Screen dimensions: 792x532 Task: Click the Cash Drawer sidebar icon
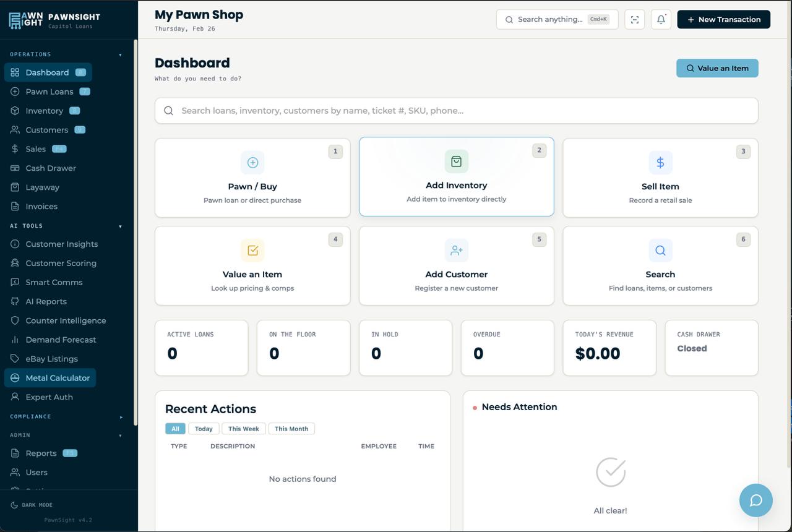[x=14, y=168]
